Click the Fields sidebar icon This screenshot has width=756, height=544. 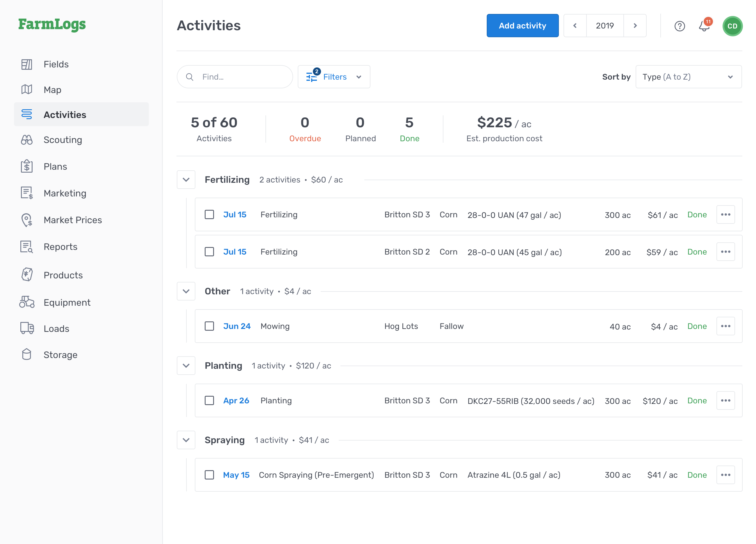(x=27, y=64)
